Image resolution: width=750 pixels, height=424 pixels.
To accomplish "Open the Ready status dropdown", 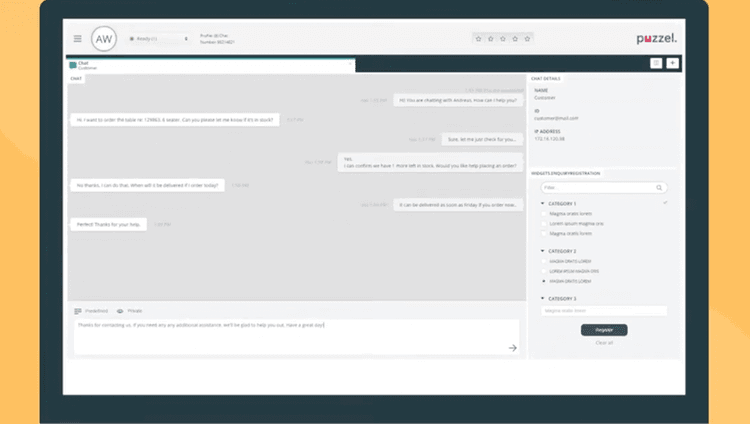I will [x=159, y=39].
